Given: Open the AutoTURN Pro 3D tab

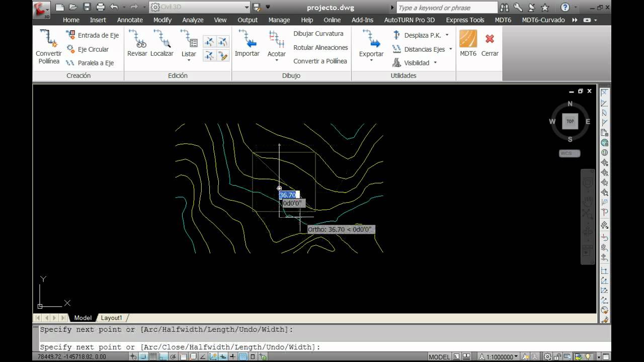Looking at the screenshot, I should pos(410,20).
